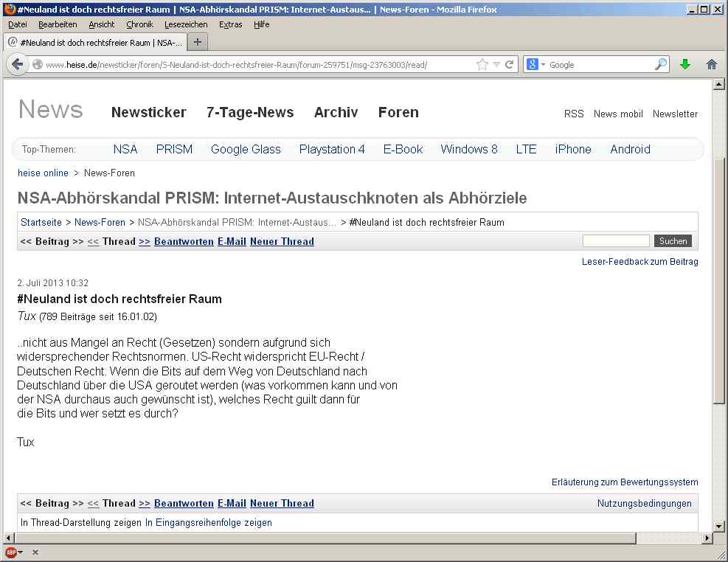Screen dimensions: 728x562
Task: Open the Downloads green arrow button
Action: tap(685, 65)
